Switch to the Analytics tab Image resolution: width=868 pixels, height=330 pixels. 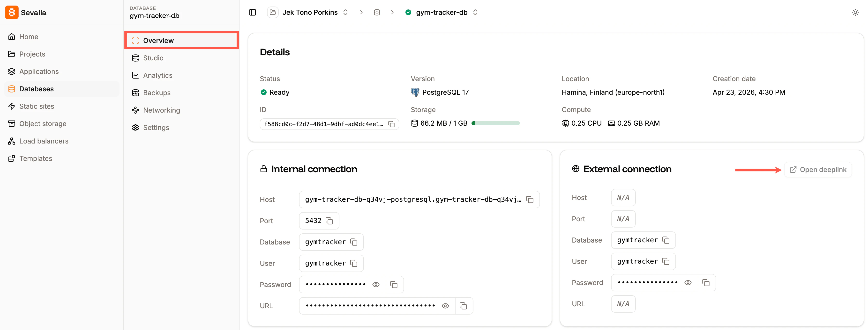coord(182,75)
